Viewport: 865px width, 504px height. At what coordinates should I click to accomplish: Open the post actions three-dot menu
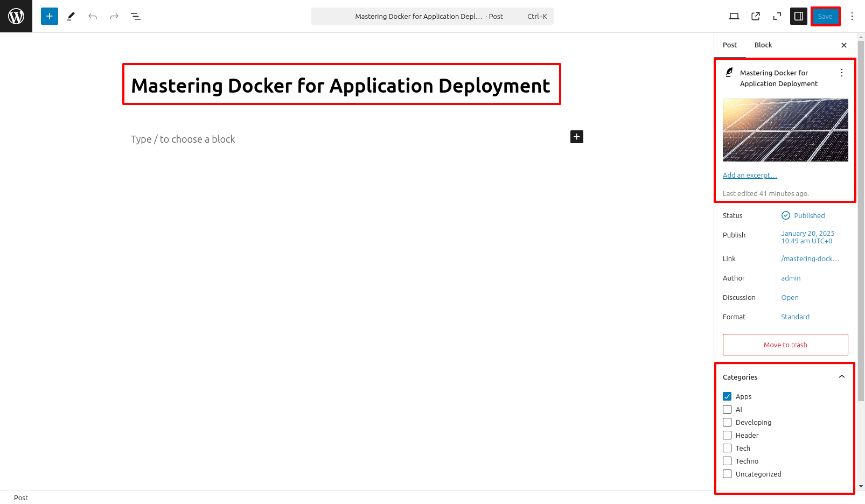(842, 73)
